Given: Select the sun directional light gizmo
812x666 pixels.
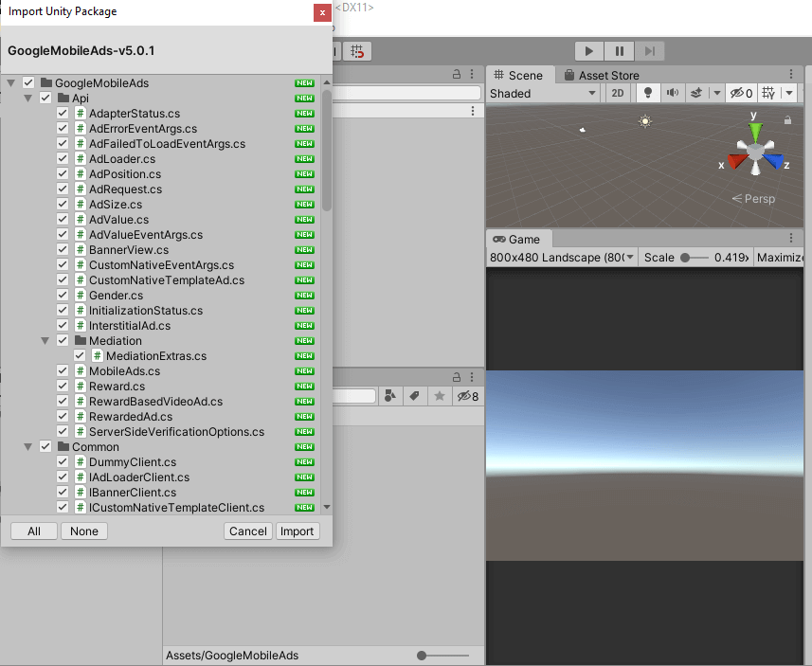Looking at the screenshot, I should coord(644,121).
